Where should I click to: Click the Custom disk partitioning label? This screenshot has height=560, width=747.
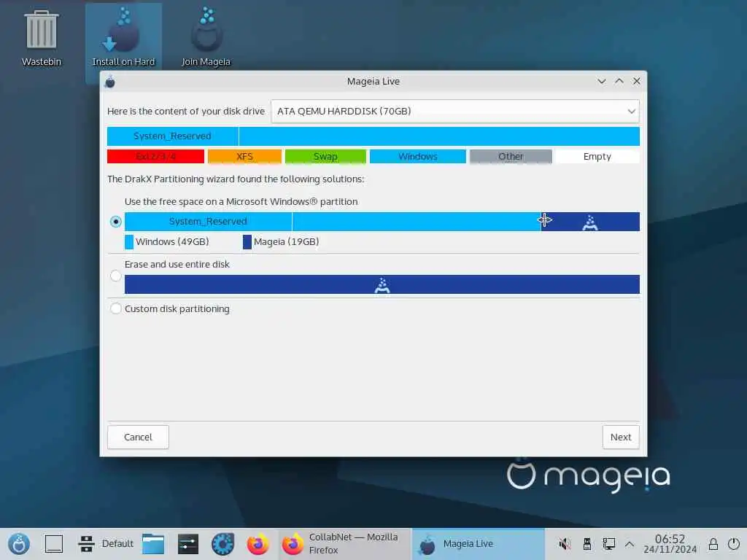click(177, 309)
